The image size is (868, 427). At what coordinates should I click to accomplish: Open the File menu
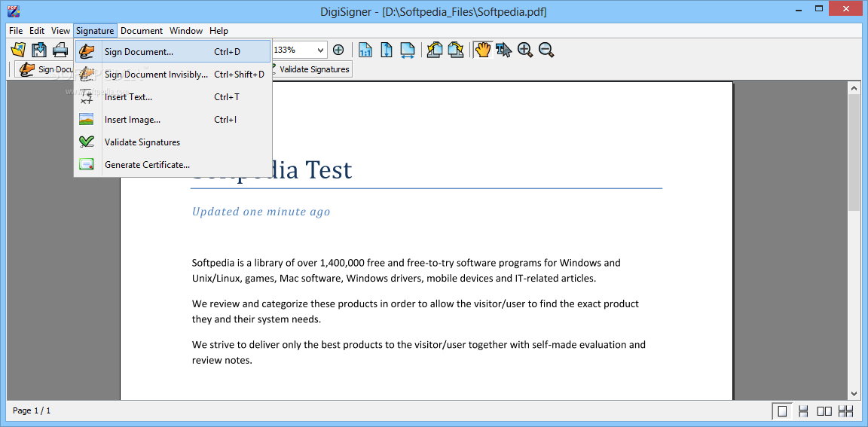click(16, 30)
